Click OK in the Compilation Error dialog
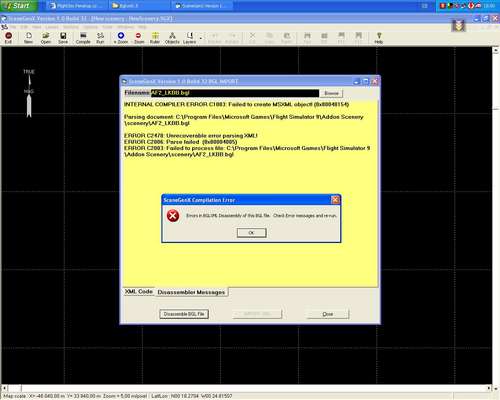This screenshot has width=500, height=400. [x=252, y=233]
